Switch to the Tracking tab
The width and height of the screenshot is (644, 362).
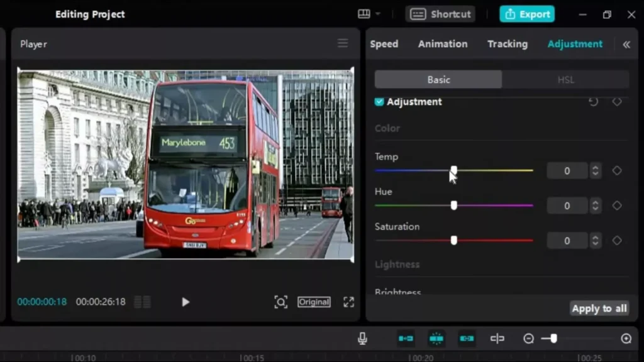[x=507, y=44]
